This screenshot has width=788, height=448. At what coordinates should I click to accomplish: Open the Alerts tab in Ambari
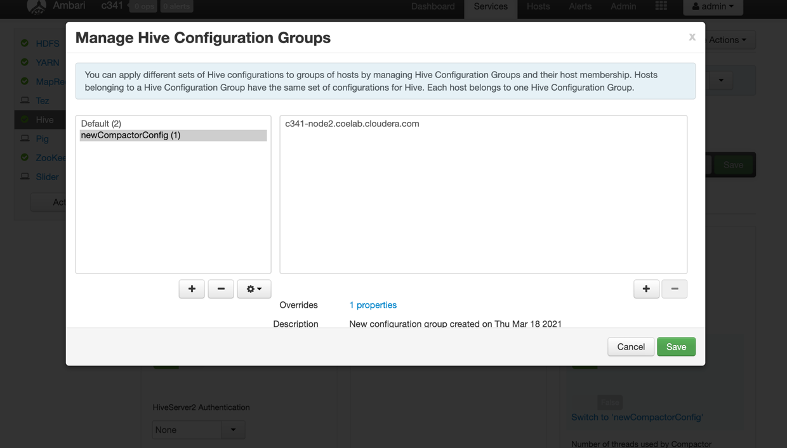pos(580,7)
